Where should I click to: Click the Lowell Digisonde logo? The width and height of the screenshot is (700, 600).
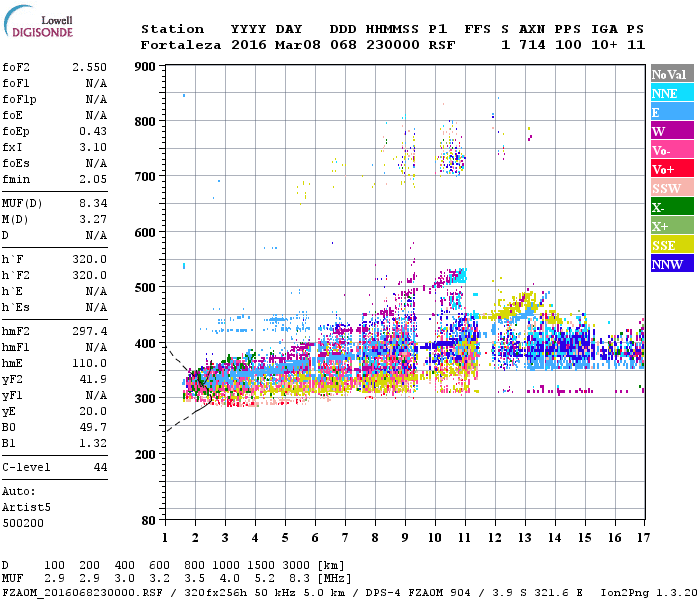pyautogui.click(x=38, y=22)
